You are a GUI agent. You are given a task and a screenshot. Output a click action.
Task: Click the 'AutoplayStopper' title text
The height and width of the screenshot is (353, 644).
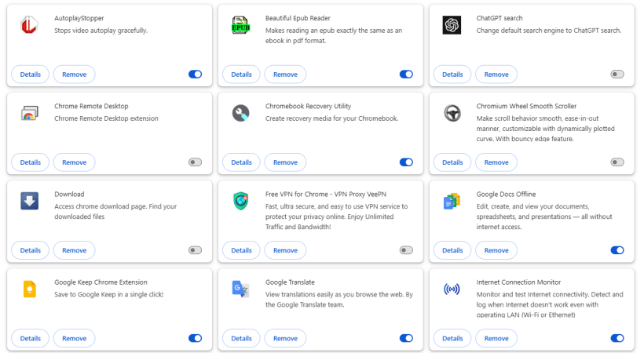[x=79, y=18]
